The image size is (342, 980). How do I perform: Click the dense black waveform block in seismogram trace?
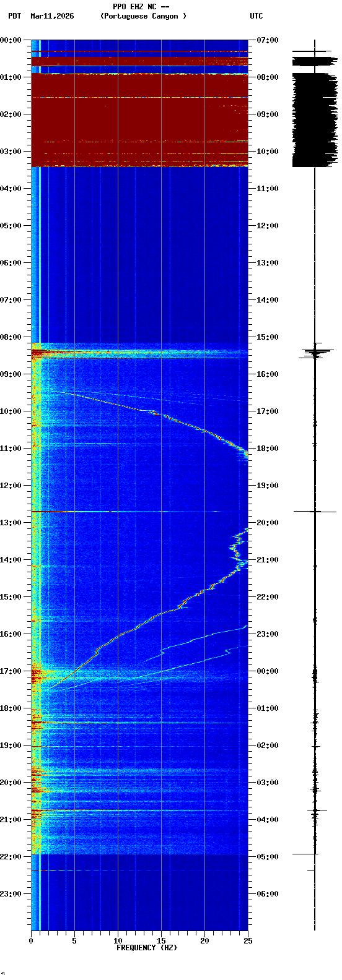tap(315, 120)
